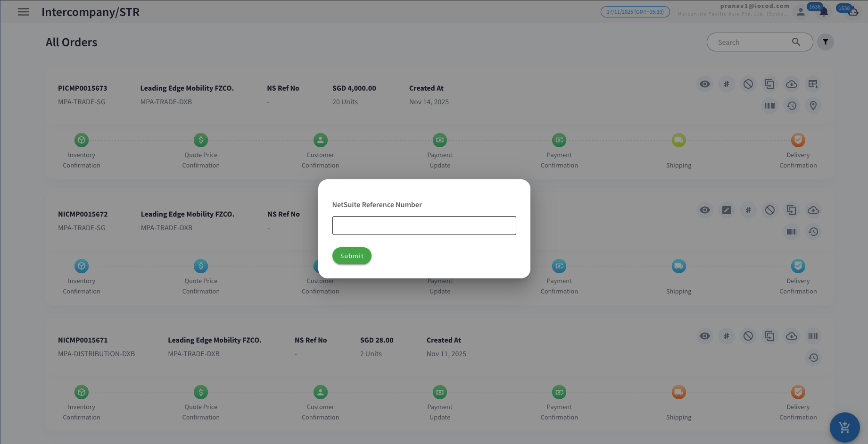Open the hamburger navigation menu
868x444 pixels.
(x=24, y=12)
